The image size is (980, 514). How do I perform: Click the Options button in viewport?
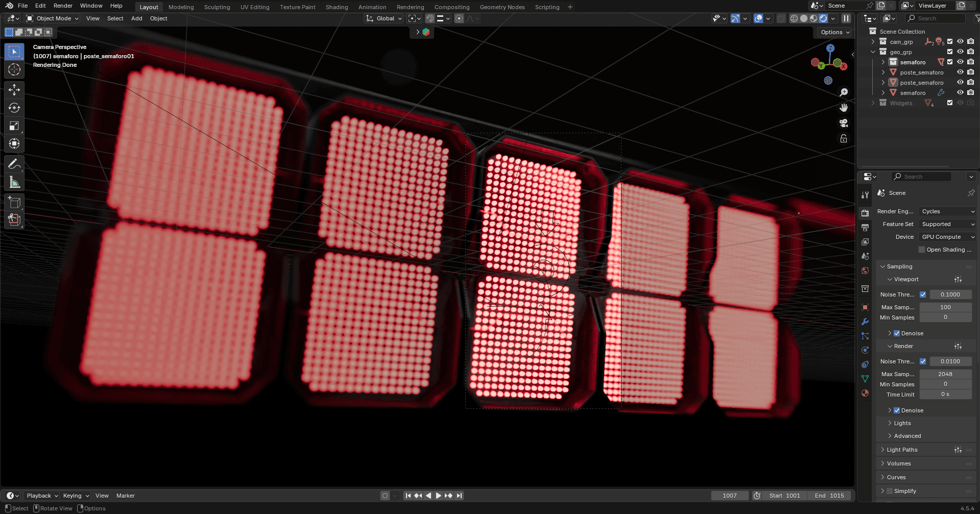[835, 32]
